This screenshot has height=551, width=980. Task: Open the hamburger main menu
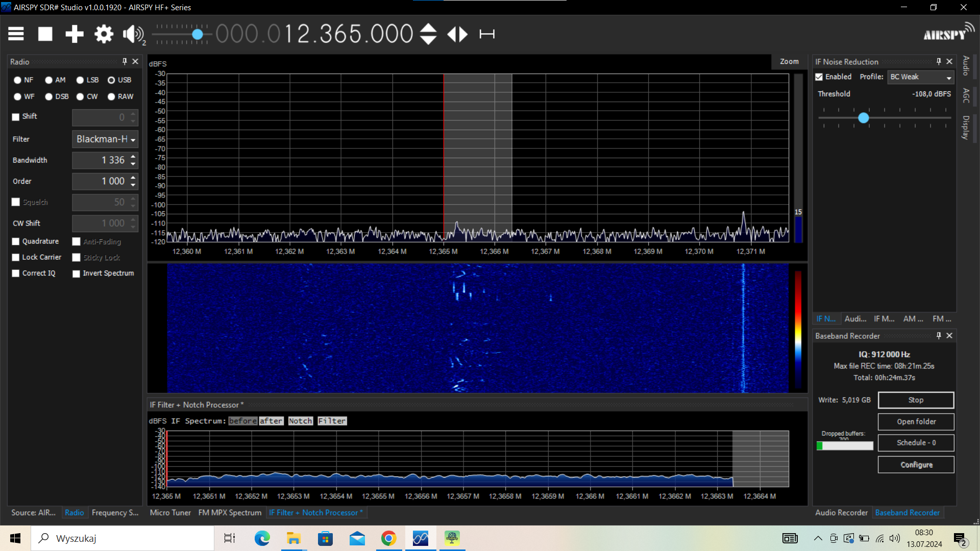(16, 34)
